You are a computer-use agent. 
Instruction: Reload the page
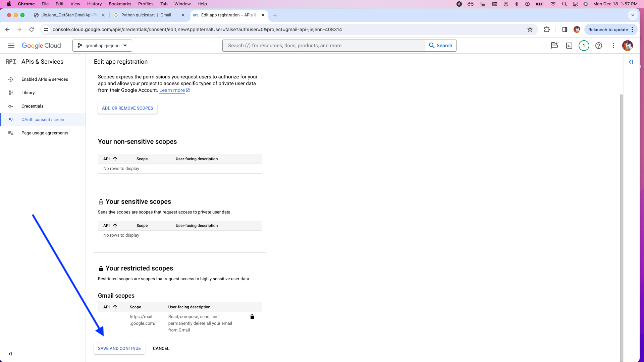point(32,29)
